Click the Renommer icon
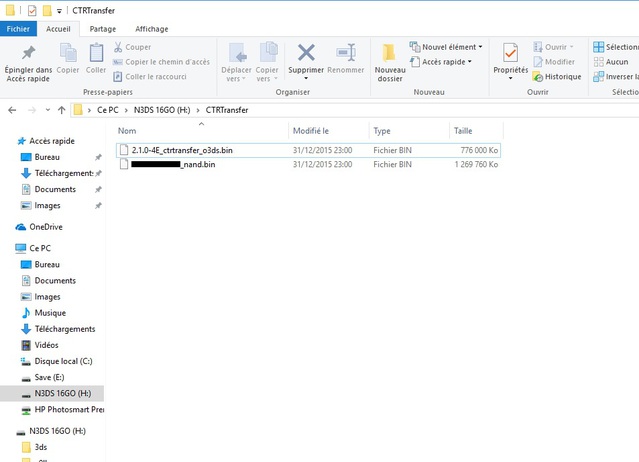This screenshot has height=462, width=639. [x=346, y=53]
